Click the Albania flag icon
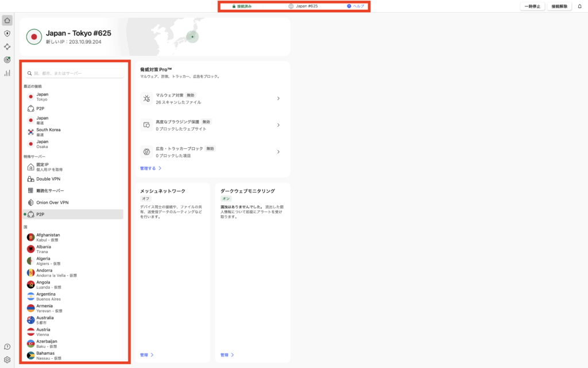Screen dimensions: 588x368 (31, 249)
